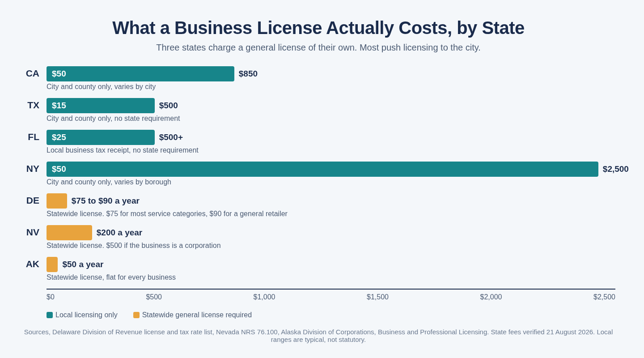Select the chart title about Business License Costs
This screenshot has width=644, height=358.
[318, 28]
